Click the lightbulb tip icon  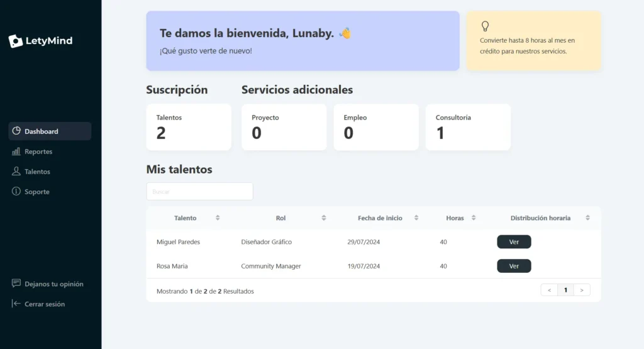pos(485,26)
